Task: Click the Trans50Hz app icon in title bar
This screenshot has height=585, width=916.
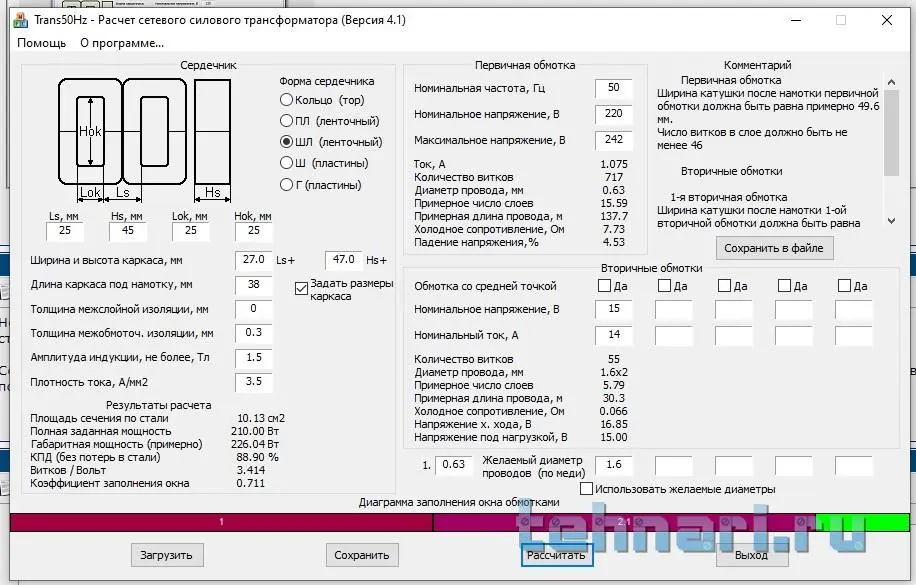Action: click(20, 20)
